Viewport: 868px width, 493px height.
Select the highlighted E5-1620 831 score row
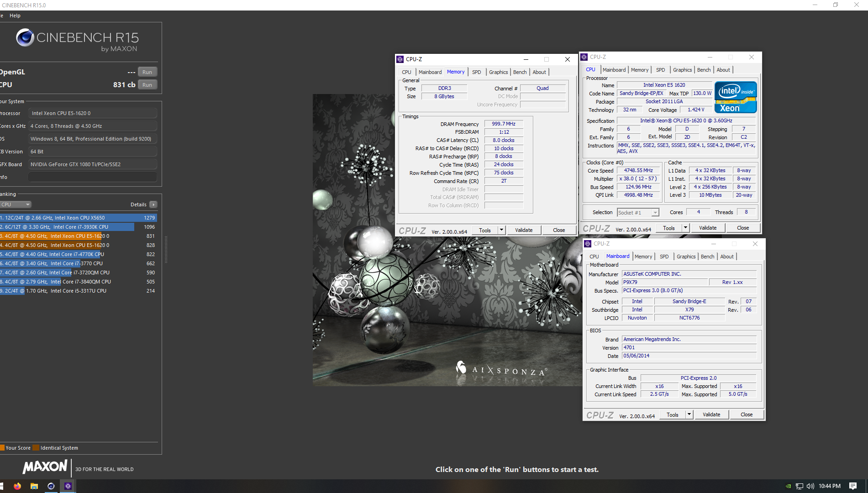click(x=78, y=236)
